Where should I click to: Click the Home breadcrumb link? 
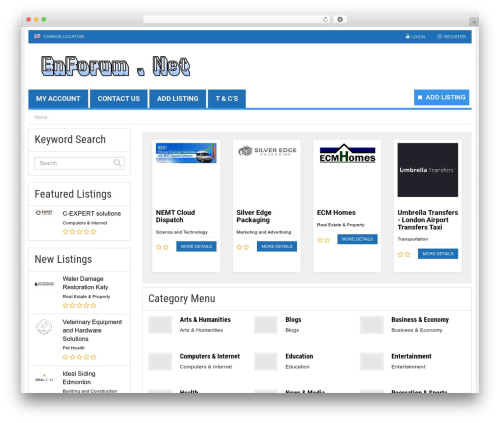coord(40,117)
